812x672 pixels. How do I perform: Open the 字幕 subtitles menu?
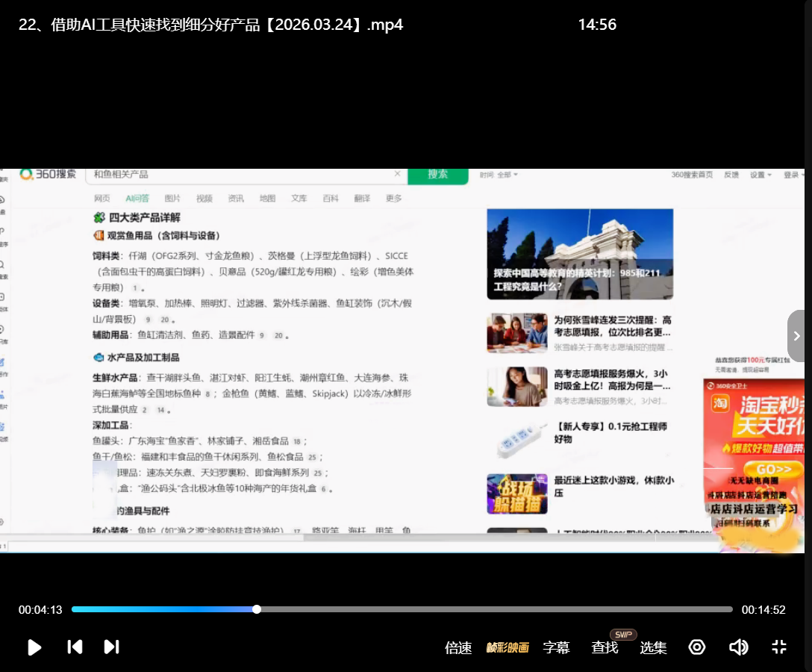pos(556,647)
